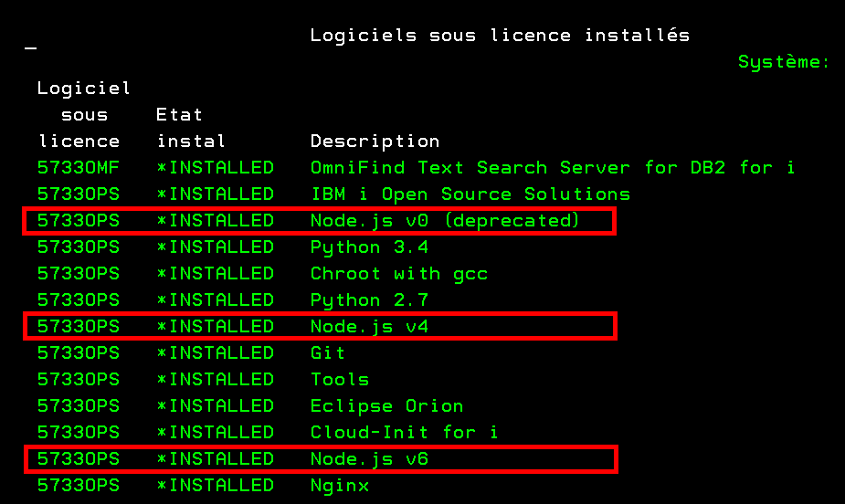Image resolution: width=845 pixels, height=504 pixels.
Task: Click the Node.js v4 entry
Action: coord(369,327)
